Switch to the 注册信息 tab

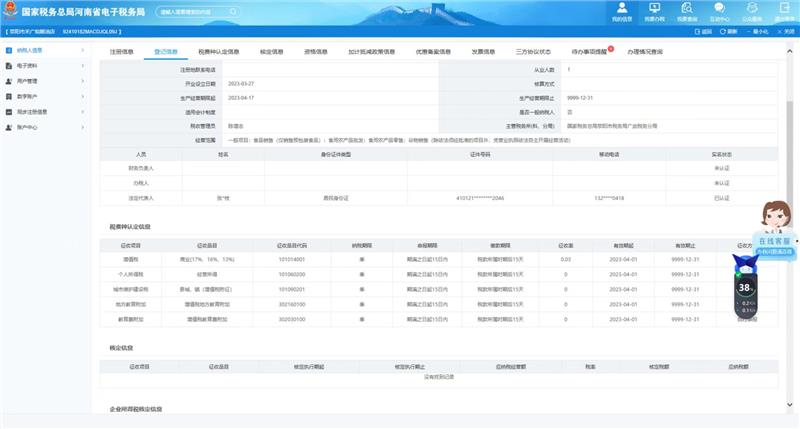pyautogui.click(x=121, y=50)
